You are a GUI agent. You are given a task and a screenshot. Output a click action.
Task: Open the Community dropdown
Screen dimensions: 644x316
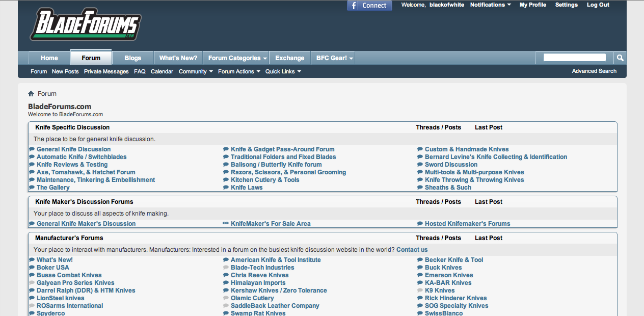click(196, 72)
